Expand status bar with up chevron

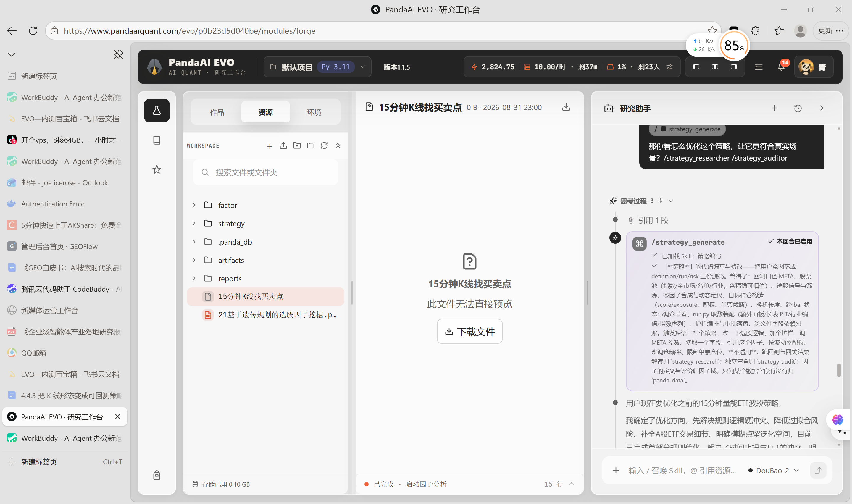coord(572,484)
